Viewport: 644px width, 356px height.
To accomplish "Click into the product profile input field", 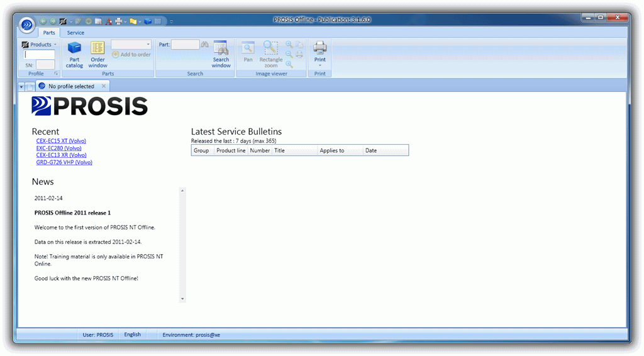I will click(x=39, y=54).
